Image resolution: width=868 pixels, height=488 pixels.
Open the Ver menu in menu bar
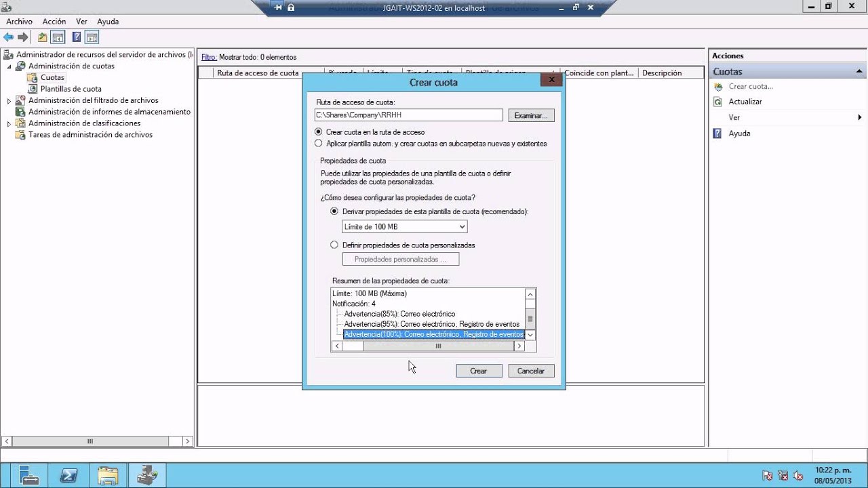[x=81, y=22]
